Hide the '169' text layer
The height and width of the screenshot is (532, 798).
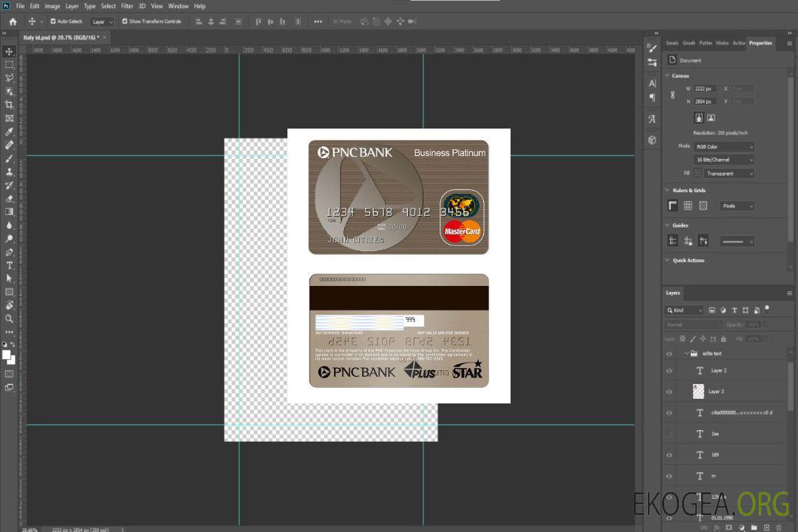(669, 455)
